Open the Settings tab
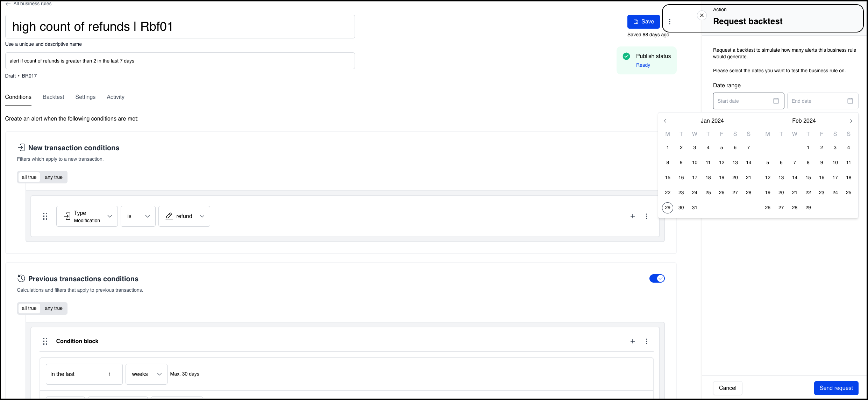This screenshot has height=400, width=868. point(85,97)
